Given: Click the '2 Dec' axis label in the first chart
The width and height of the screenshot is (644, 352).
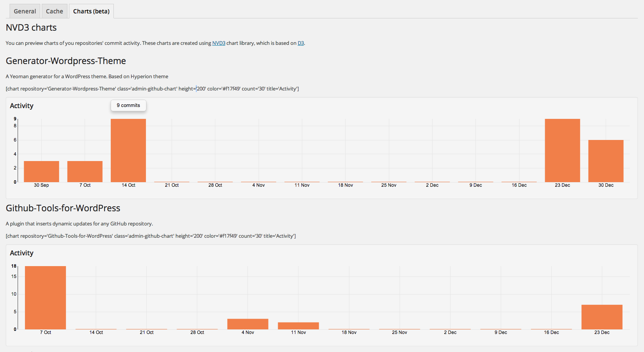Looking at the screenshot, I should [432, 185].
